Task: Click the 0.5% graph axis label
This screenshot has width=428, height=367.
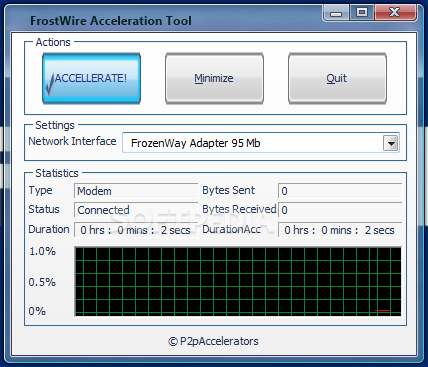Action: (x=42, y=282)
